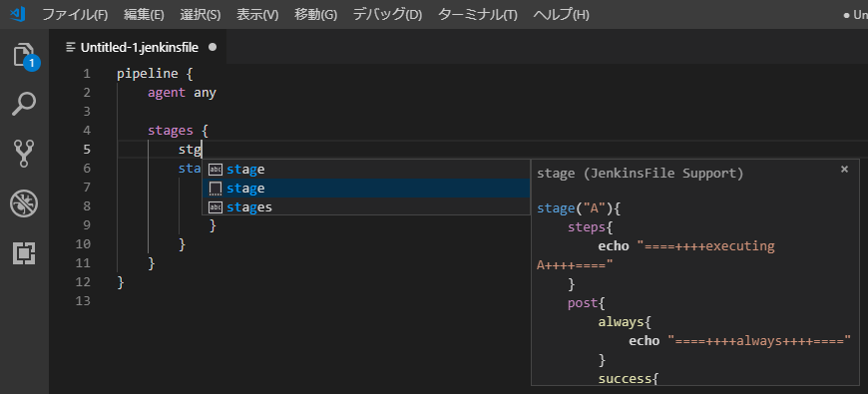This screenshot has height=394, width=868.
Task: Choose the first 'stage' text suggestion
Action: click(366, 170)
